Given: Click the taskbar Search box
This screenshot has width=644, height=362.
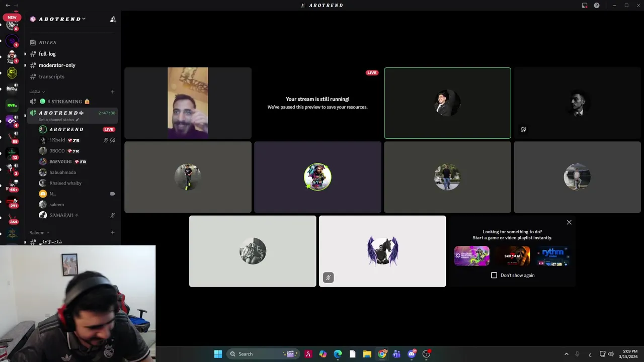Looking at the screenshot, I should [263, 354].
